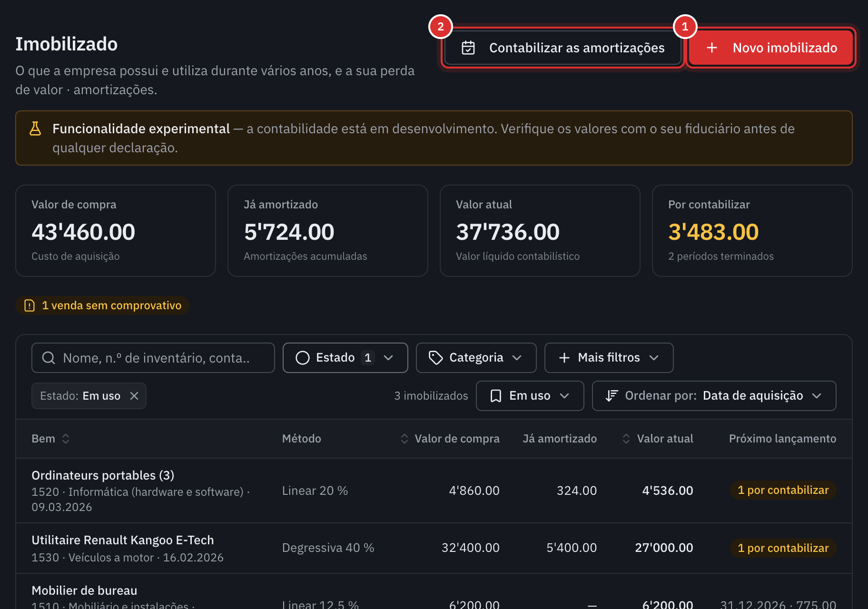Click the chevron arrow in Estado filter
Viewport: 868px width, 609px height.
pyautogui.click(x=388, y=358)
